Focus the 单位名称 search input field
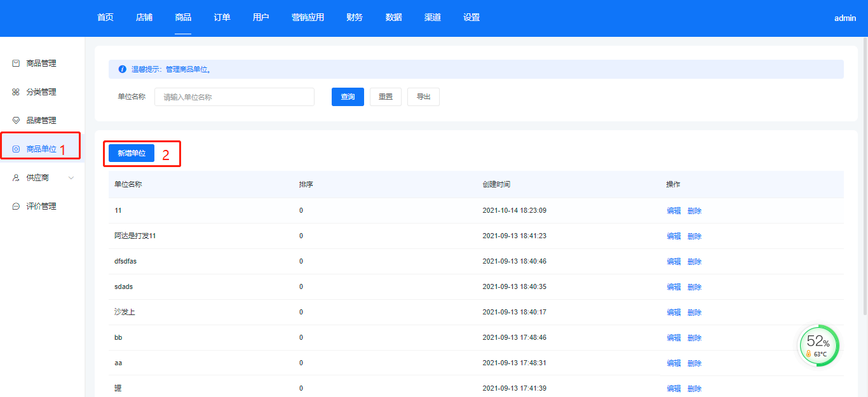The image size is (868, 397). 234,97
